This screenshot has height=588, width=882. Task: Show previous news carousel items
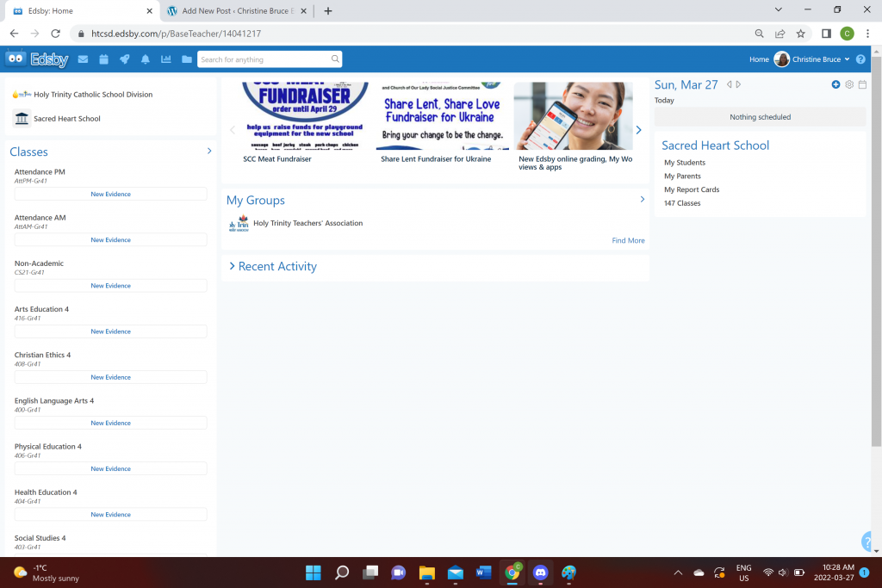(233, 130)
